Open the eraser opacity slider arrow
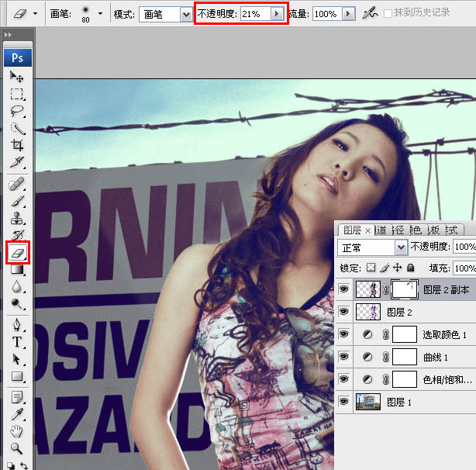 (277, 14)
